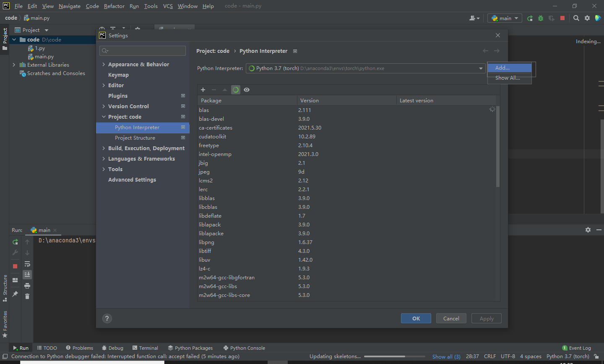
Task: Click the user account icon
Action: (x=474, y=18)
